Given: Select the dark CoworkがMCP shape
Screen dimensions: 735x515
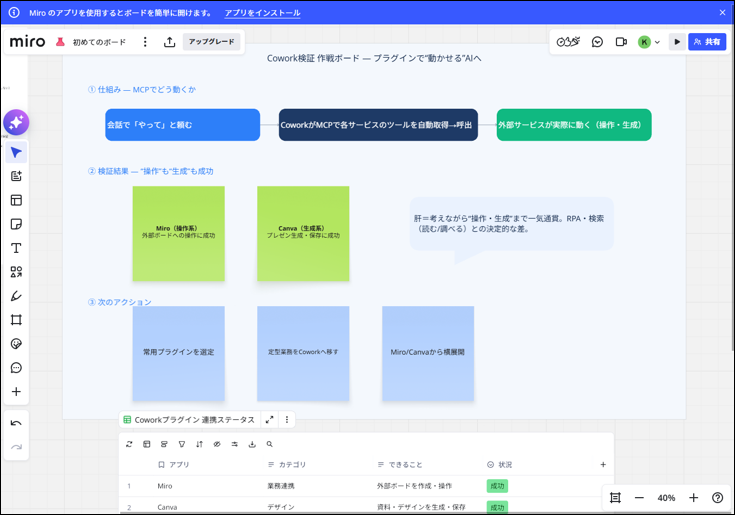Looking at the screenshot, I should (378, 125).
